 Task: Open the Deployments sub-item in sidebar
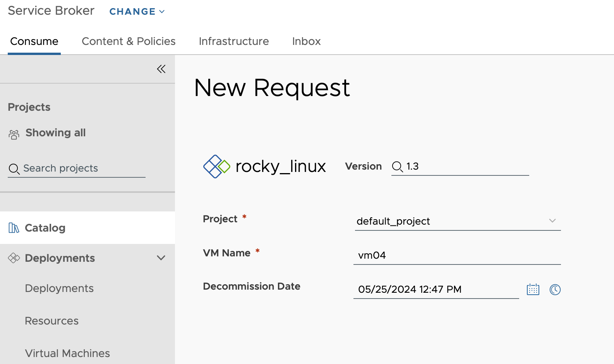click(59, 288)
